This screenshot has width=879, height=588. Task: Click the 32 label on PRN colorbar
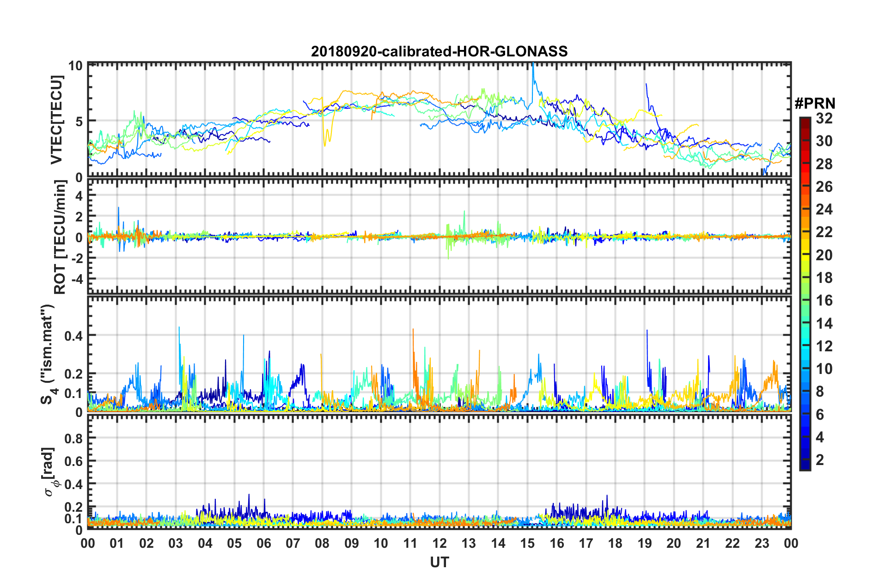point(824,118)
